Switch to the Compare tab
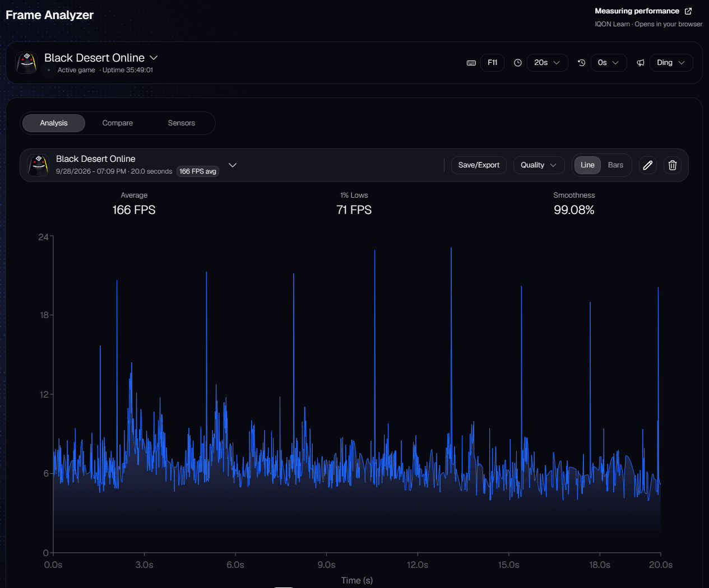 click(x=118, y=123)
